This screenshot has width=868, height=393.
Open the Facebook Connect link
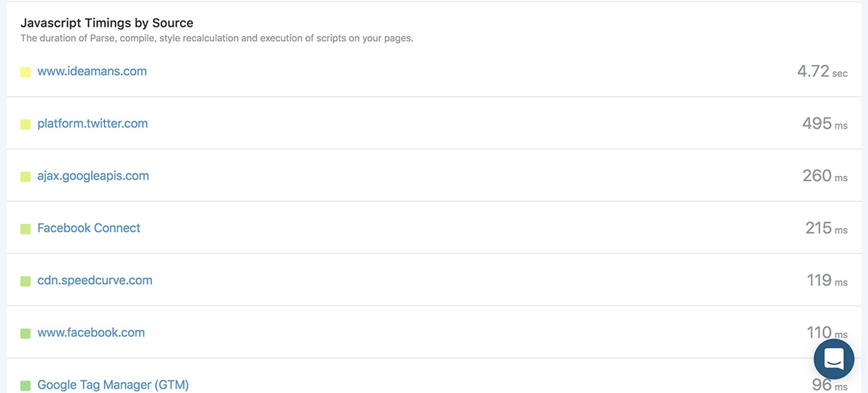[89, 228]
